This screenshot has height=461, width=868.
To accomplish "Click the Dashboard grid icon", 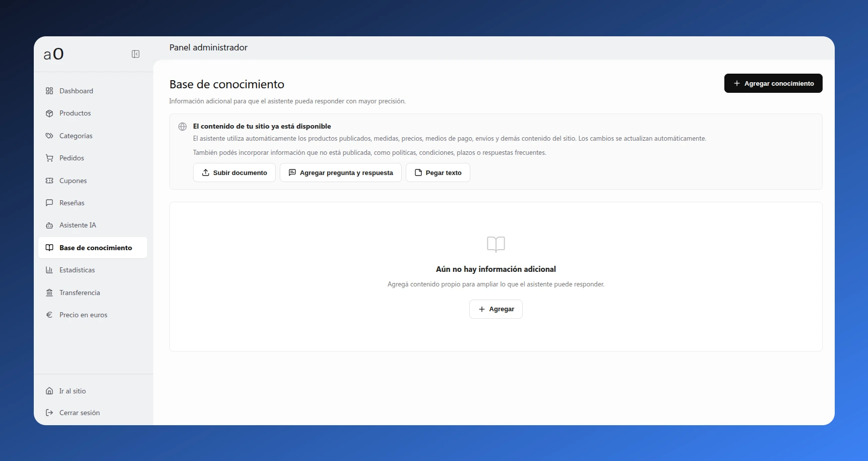I will pos(49,91).
